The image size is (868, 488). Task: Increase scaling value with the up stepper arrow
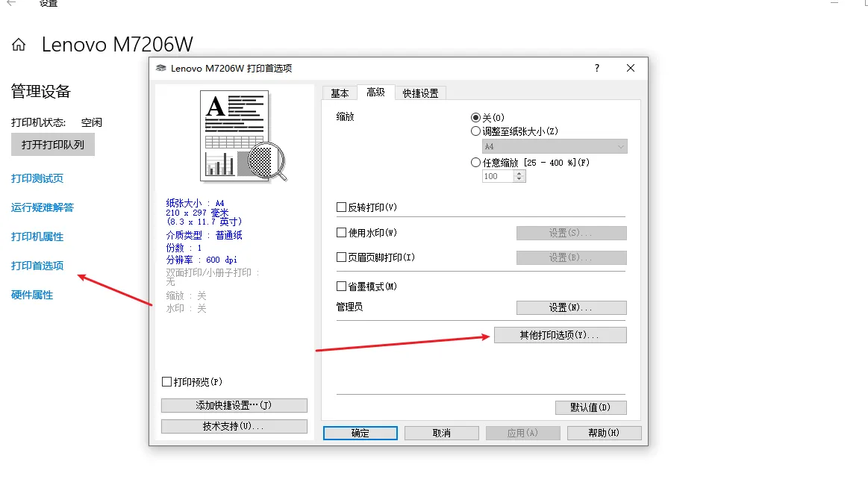click(519, 174)
